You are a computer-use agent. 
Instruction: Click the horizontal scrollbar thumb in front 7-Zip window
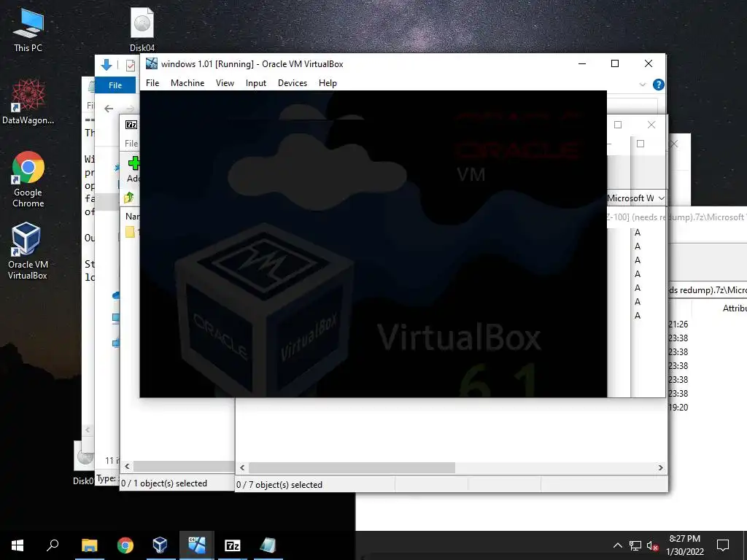click(x=352, y=467)
